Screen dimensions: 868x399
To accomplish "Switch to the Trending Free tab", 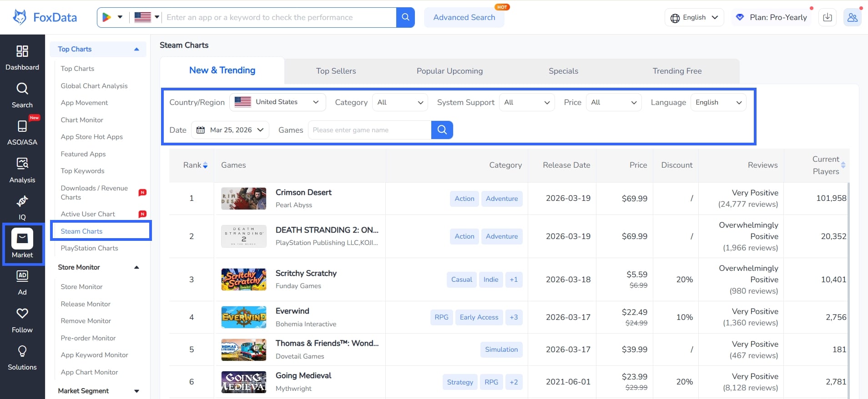I will click(676, 71).
